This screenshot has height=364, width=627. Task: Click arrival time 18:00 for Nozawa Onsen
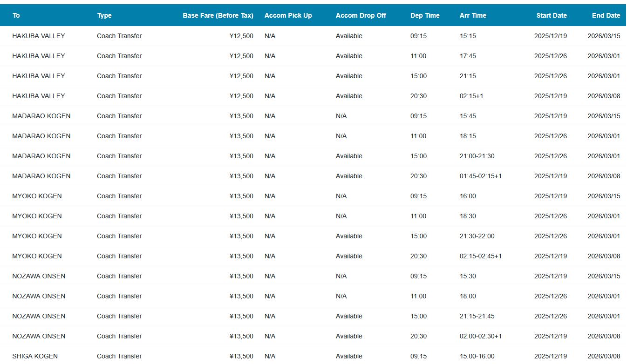pyautogui.click(x=468, y=296)
